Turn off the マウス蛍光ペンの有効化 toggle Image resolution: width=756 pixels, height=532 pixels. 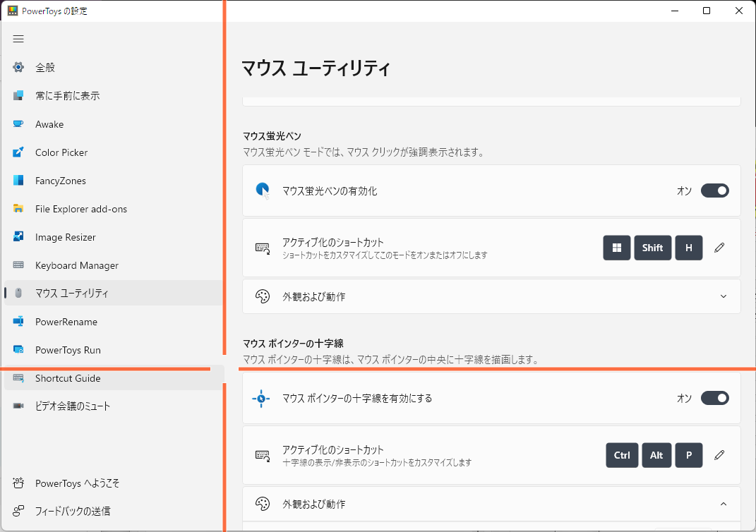(x=714, y=191)
